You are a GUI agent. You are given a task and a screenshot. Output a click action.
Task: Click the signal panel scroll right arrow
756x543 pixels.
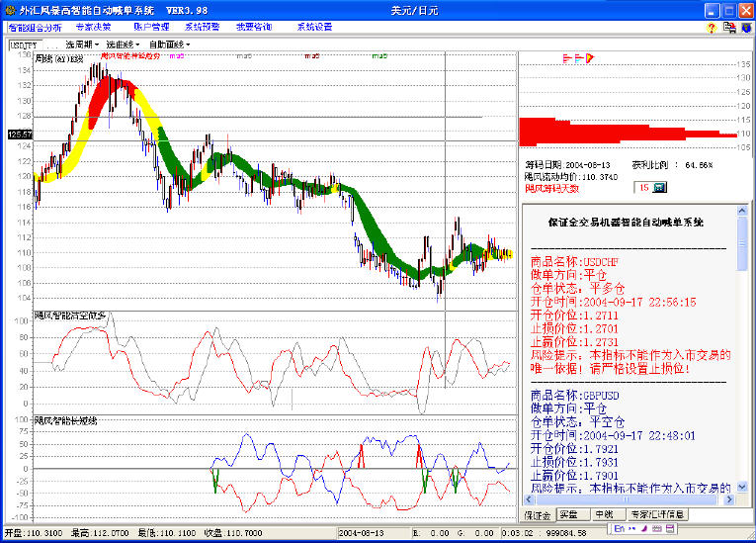(x=729, y=499)
